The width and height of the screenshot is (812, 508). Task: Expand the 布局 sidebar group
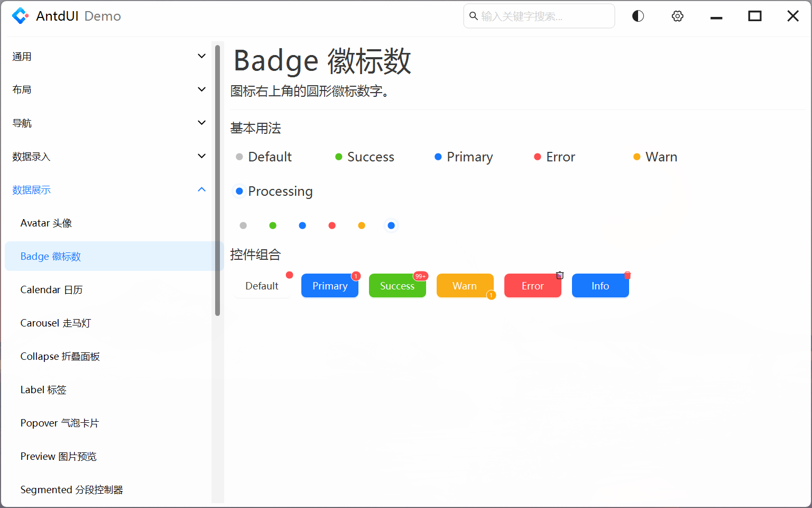tap(201, 89)
